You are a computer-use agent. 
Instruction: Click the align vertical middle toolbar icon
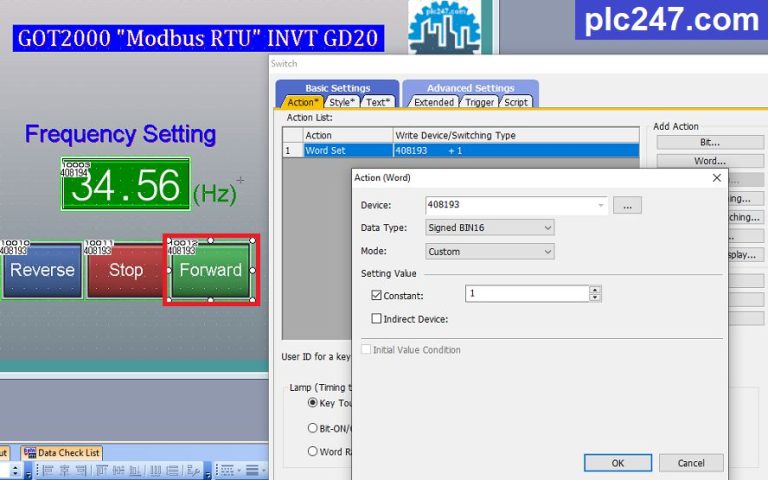tap(118, 470)
